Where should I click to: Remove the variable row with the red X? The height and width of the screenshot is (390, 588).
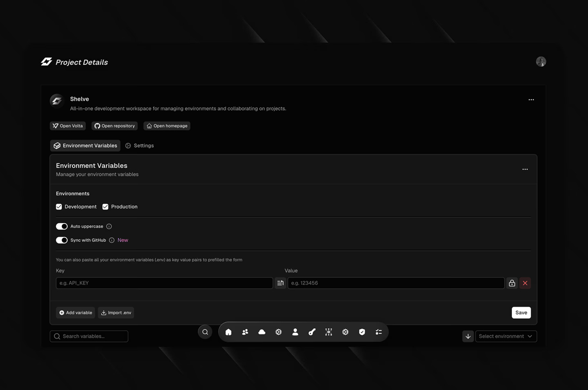[x=525, y=283]
